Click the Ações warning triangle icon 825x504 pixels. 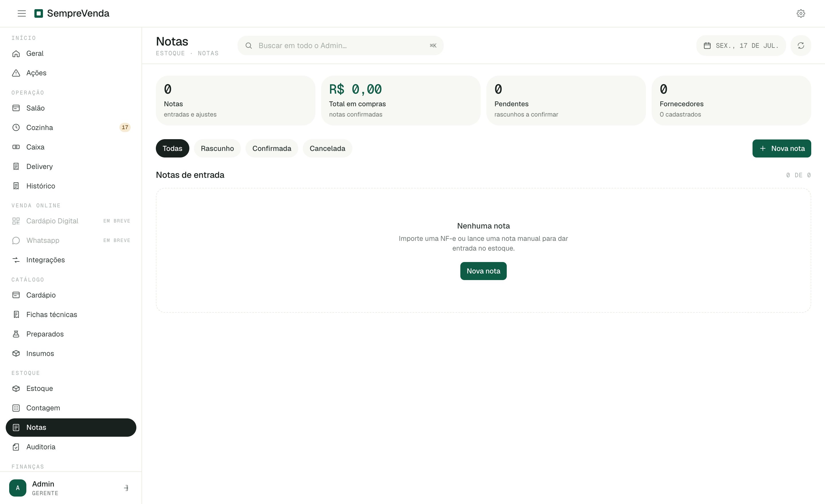pos(16,73)
